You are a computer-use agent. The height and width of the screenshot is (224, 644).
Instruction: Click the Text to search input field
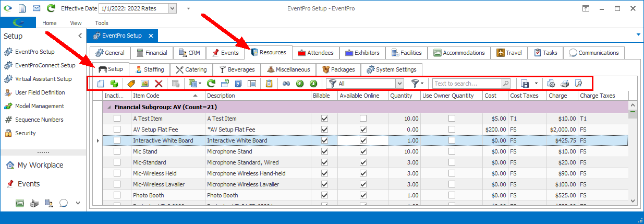click(x=467, y=84)
